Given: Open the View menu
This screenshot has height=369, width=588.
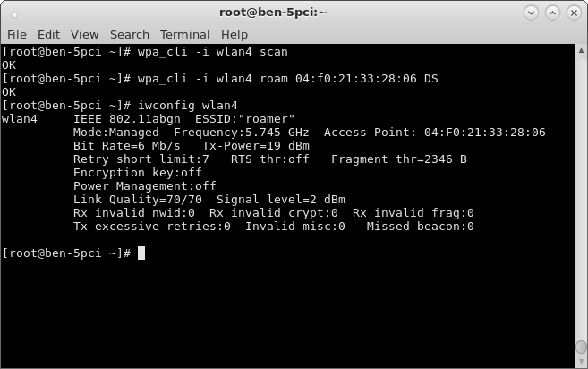Looking at the screenshot, I should point(85,35).
